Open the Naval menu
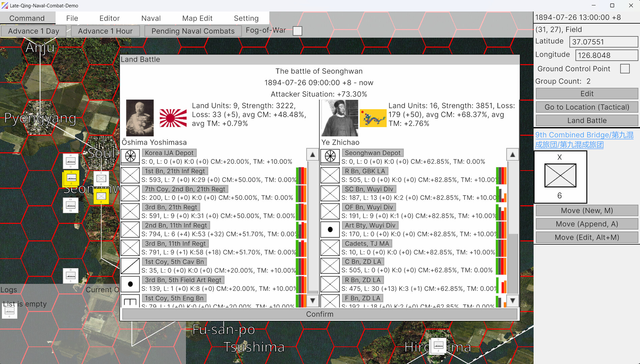 pyautogui.click(x=151, y=18)
